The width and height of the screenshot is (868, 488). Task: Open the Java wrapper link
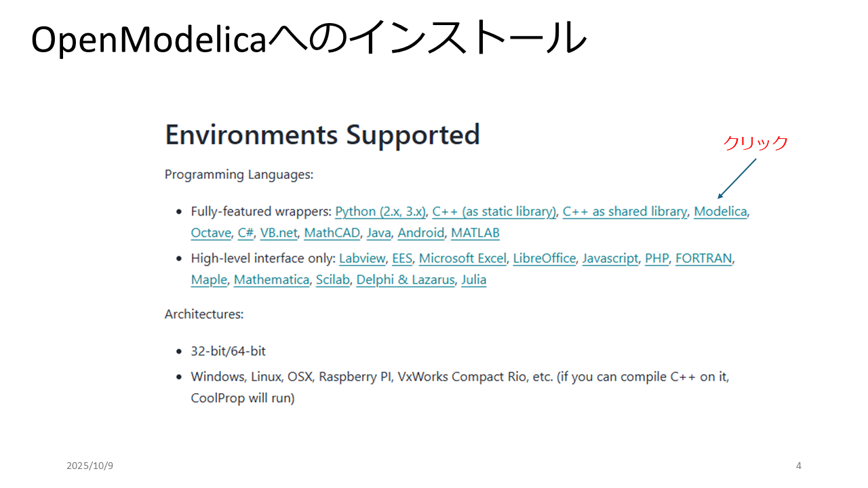click(x=378, y=233)
